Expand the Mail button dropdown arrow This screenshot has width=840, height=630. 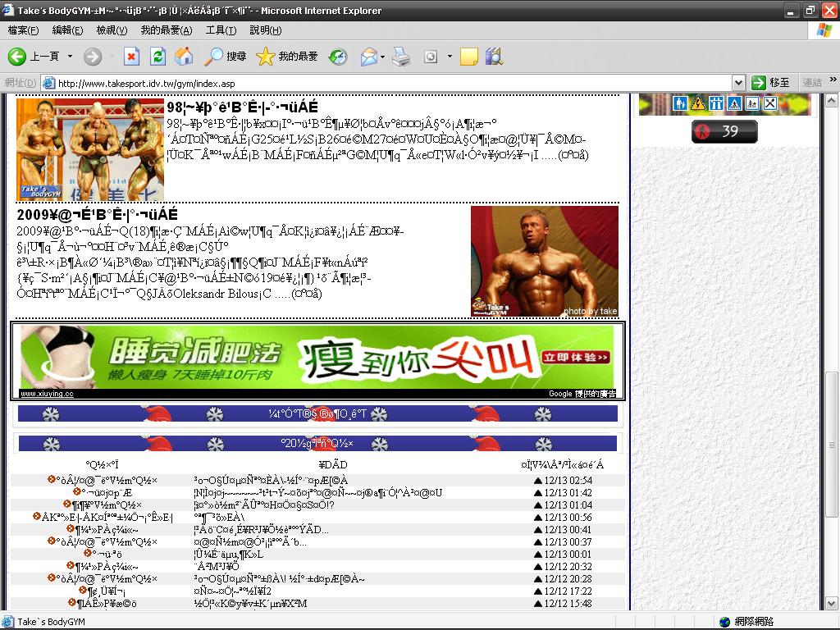382,57
